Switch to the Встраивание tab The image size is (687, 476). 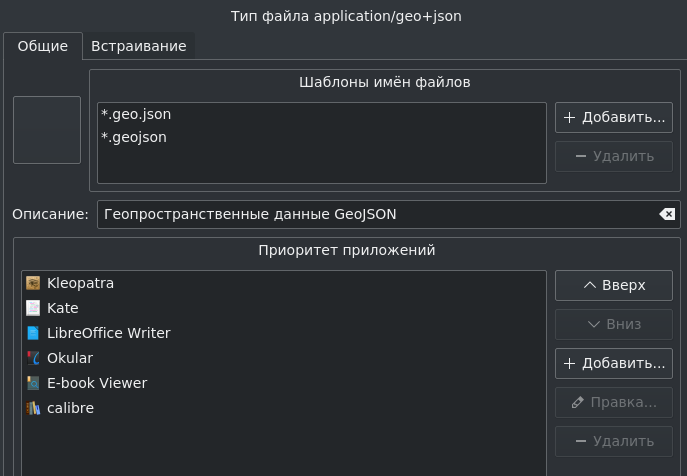click(x=138, y=46)
